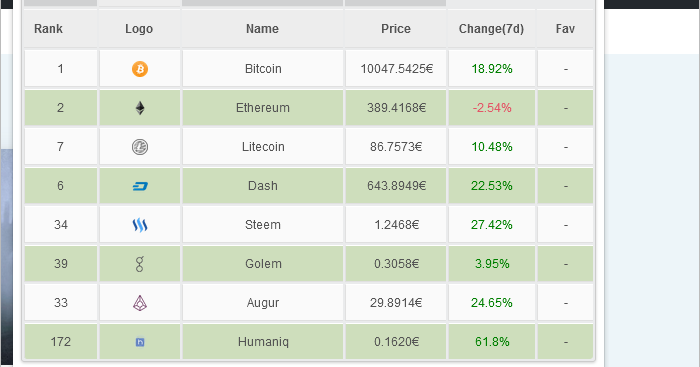Click the Ethereum diamond logo

(x=140, y=108)
